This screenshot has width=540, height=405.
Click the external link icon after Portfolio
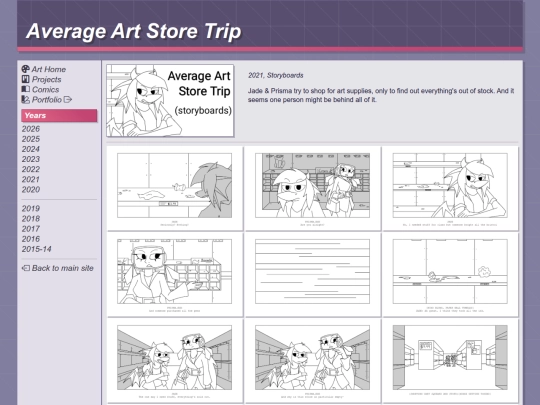tap(68, 100)
